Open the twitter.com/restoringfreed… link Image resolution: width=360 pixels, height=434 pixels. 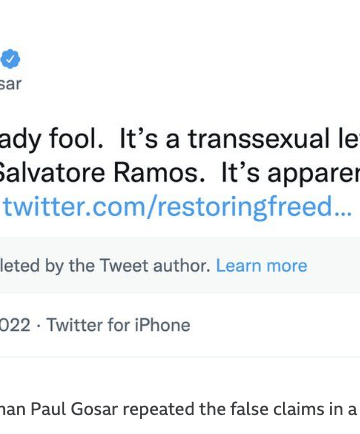(x=177, y=206)
